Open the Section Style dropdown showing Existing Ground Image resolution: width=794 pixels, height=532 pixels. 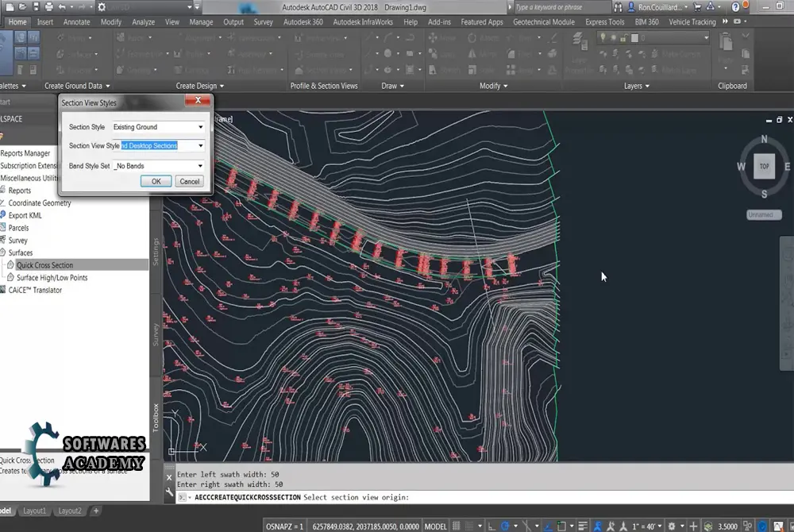[x=159, y=127]
